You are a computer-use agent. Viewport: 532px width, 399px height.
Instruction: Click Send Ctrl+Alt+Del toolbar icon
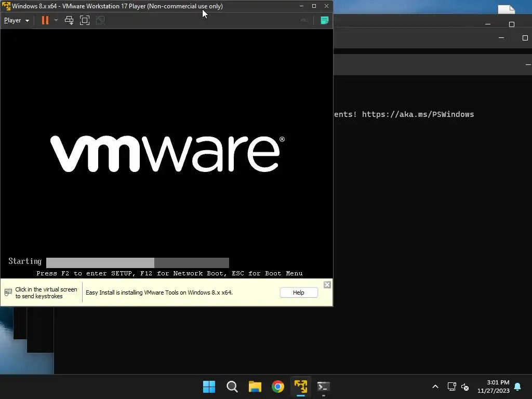pyautogui.click(x=69, y=20)
